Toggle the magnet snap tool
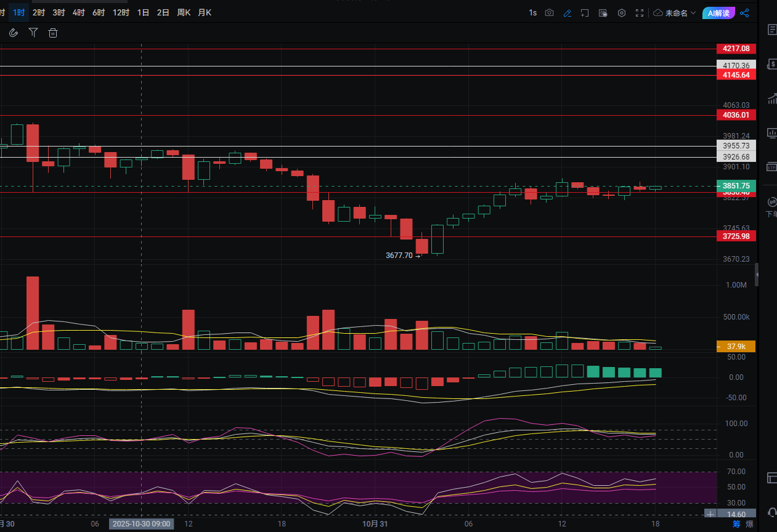Image resolution: width=777 pixels, height=532 pixels. coord(14,33)
